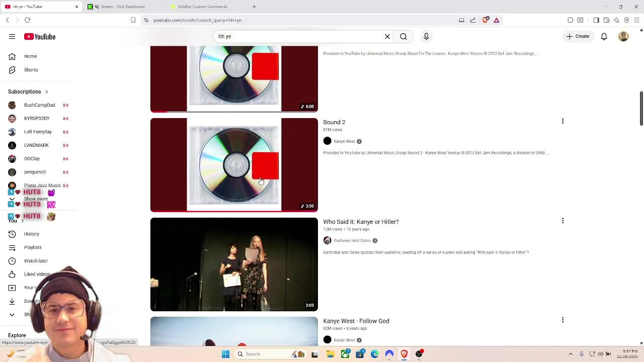Open more options for Who Said It video
The height and width of the screenshot is (362, 644).
562,221
